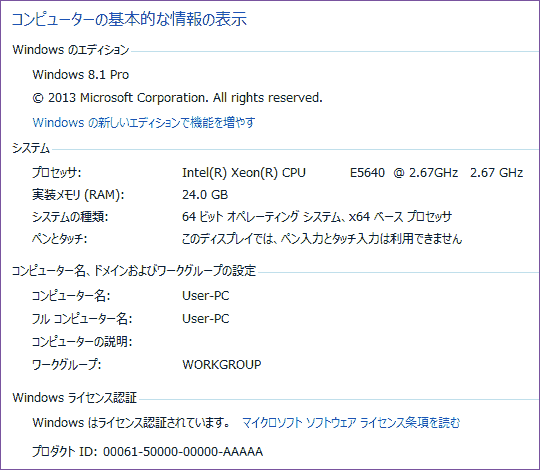Select the WORKGROUP value
The image size is (540, 470).
pyautogui.click(x=222, y=364)
